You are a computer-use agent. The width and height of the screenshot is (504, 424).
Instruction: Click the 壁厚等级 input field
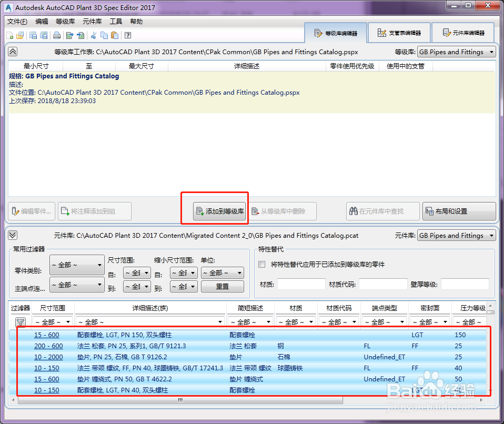point(465,284)
